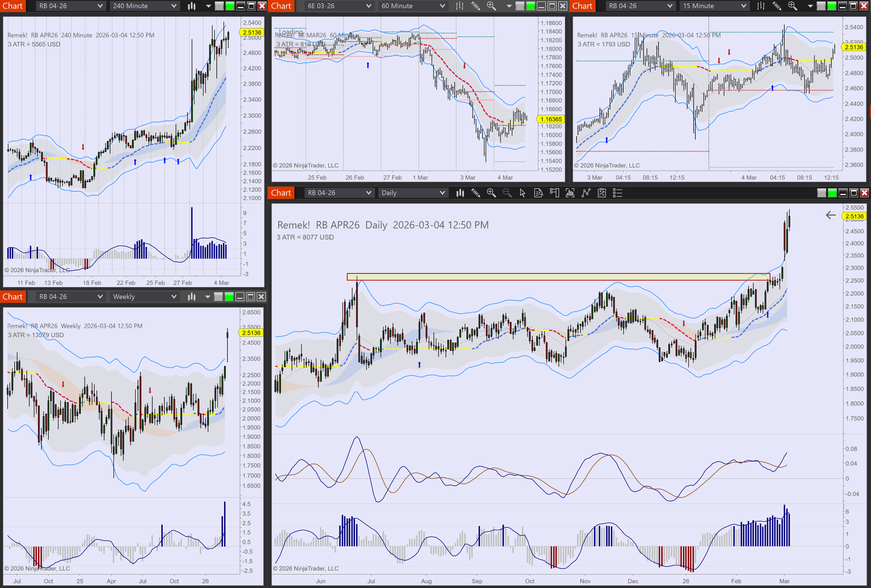
Task: Click the Properties list icon on Daily chart
Action: tap(617, 193)
